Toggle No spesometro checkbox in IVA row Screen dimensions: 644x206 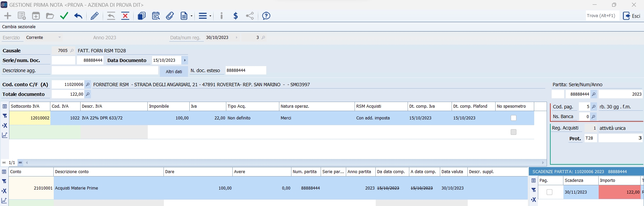(x=513, y=118)
